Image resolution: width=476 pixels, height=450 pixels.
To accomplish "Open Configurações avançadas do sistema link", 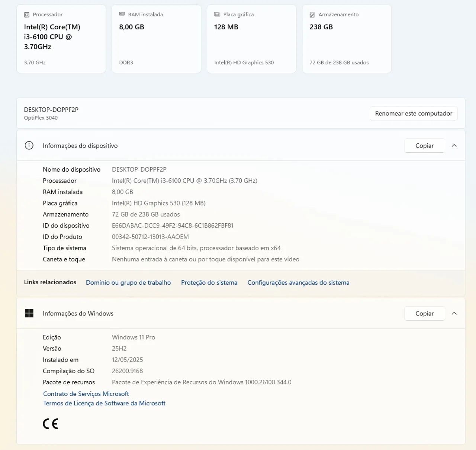I will 298,282.
